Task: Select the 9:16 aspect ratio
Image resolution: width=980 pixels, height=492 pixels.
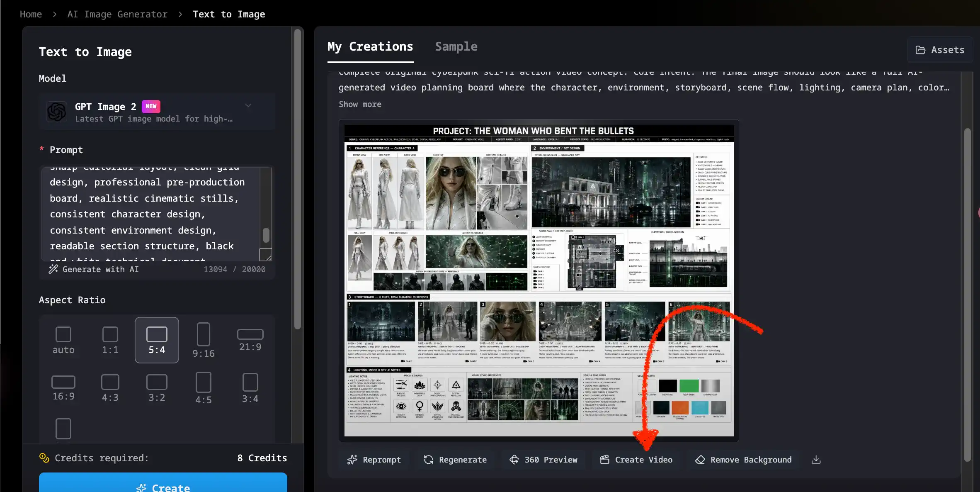Action: click(x=204, y=340)
